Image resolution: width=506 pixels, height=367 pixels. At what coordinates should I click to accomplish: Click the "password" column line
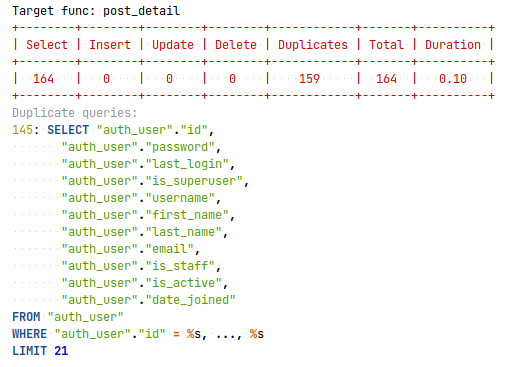(x=141, y=147)
